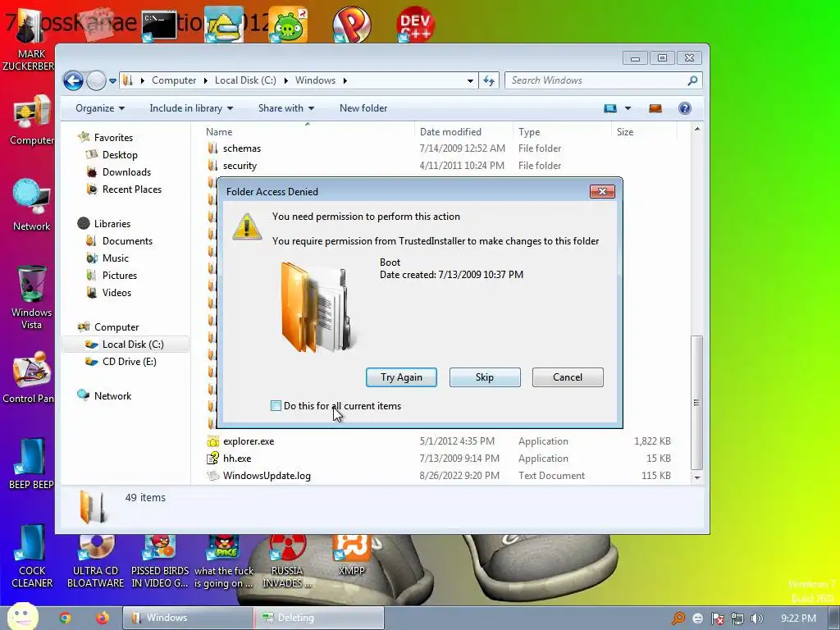The height and width of the screenshot is (630, 840).
Task: Click the Change your view icon
Action: 610,108
